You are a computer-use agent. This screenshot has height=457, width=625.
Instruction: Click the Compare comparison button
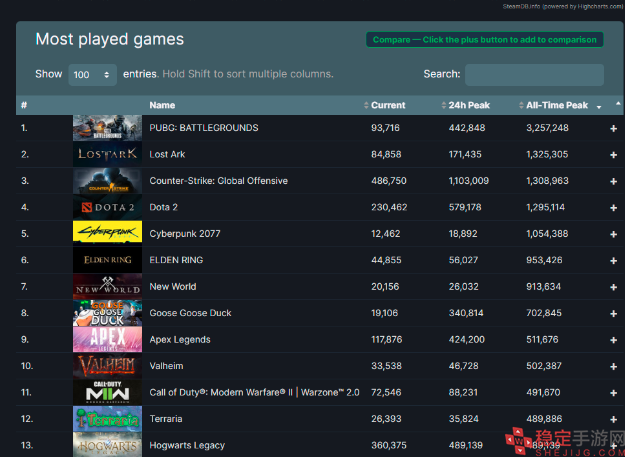[484, 39]
